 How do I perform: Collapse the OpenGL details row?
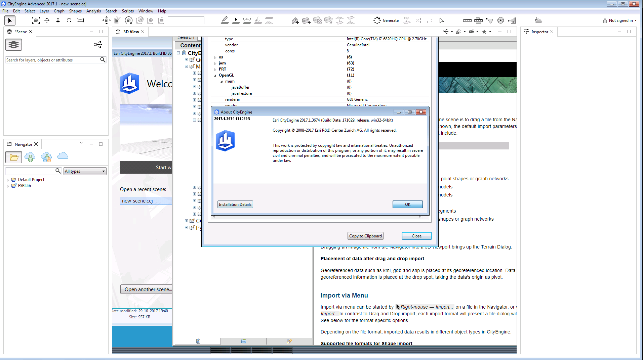click(215, 76)
